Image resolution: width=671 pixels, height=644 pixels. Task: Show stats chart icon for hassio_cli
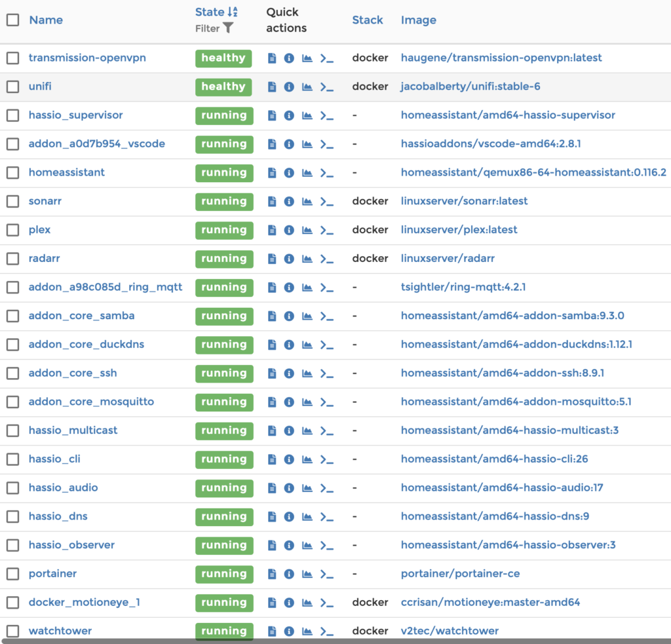[307, 459]
